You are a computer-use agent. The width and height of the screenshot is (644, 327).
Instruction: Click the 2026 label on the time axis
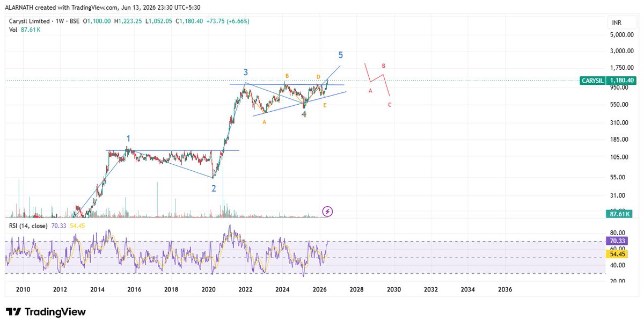point(320,289)
